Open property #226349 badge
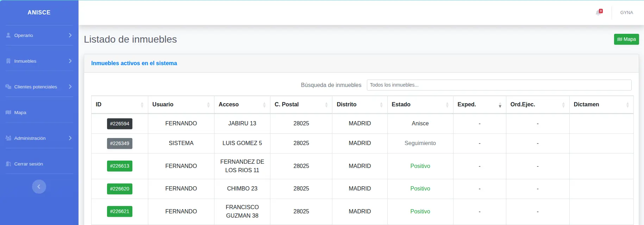The image size is (644, 225). (120, 143)
